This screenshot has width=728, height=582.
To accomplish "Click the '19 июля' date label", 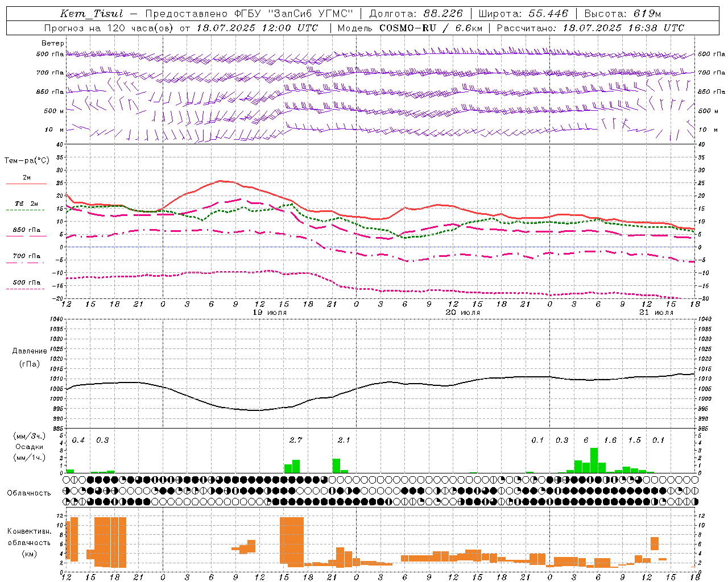I will pyautogui.click(x=270, y=313).
